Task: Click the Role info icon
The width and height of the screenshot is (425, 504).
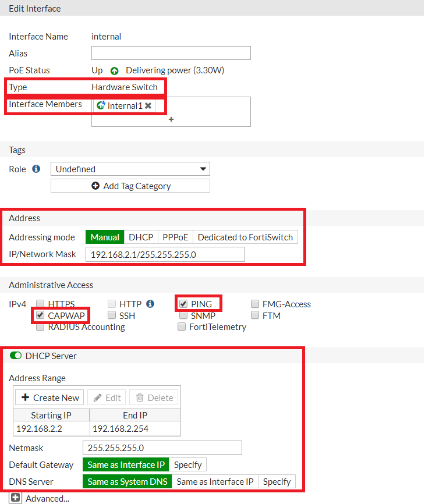Action: (x=36, y=169)
